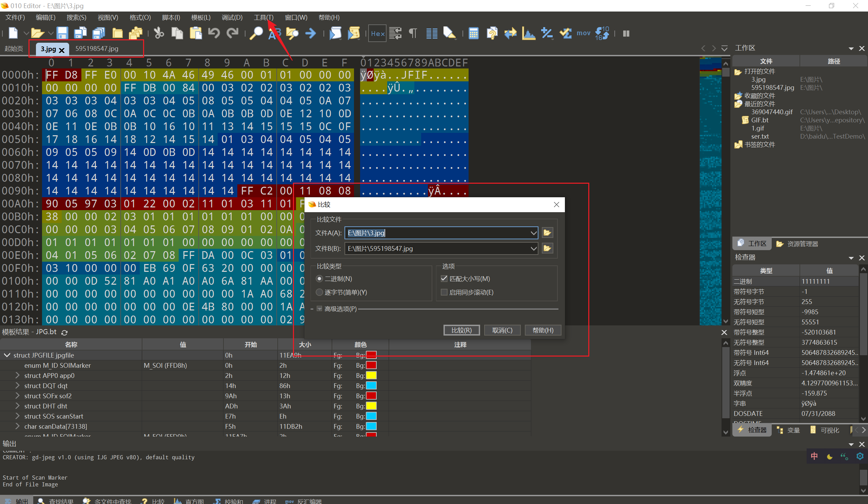The height and width of the screenshot is (504, 868).
Task: Toggle the Hex edit-as toolbar button
Action: tap(377, 34)
